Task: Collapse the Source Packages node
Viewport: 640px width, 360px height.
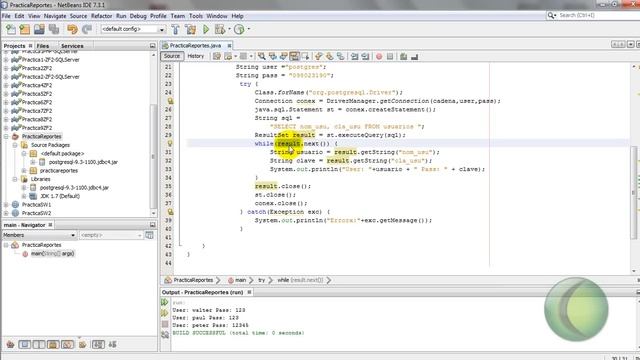Action: pos(15,145)
